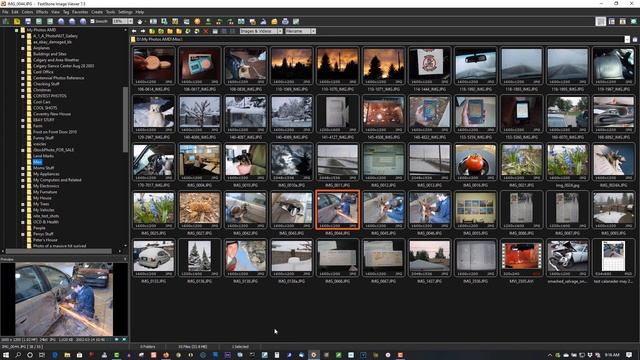Image resolution: width=640 pixels, height=360 pixels.
Task: Select the hand pan tool icon
Action: coord(141,21)
